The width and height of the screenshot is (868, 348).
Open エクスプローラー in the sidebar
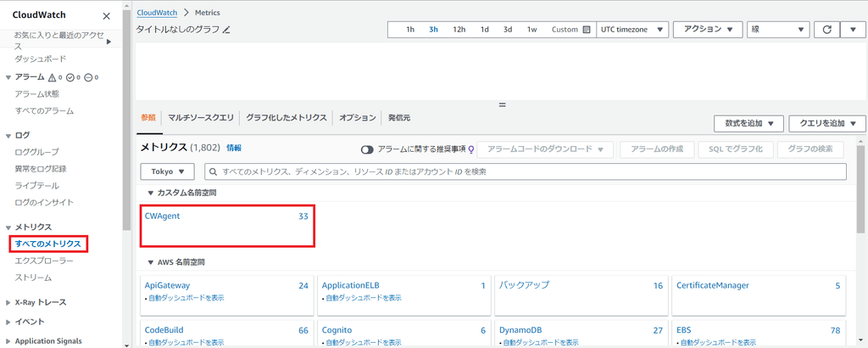click(x=44, y=261)
